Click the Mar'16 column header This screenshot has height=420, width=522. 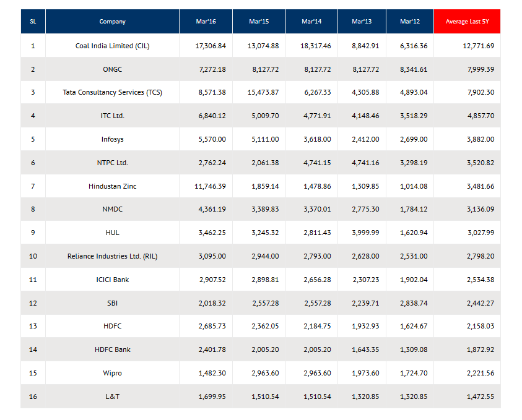coord(206,22)
